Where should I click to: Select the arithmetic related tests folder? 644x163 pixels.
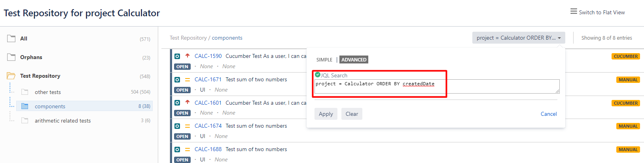(x=63, y=121)
